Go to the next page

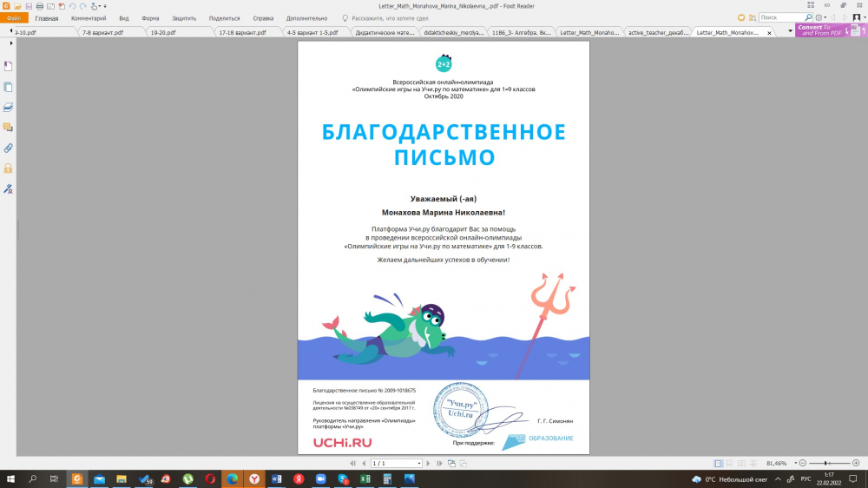(x=428, y=463)
